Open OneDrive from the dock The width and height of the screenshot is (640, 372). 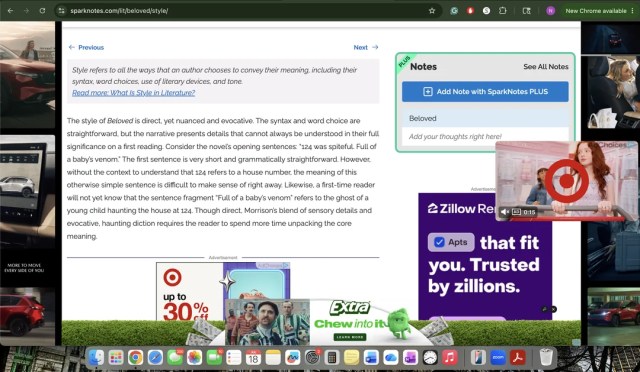(x=391, y=358)
